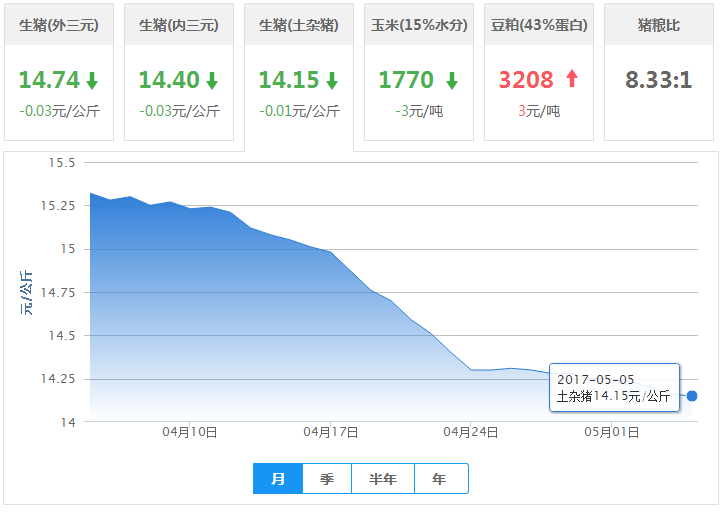Viewport: 723px width, 512px height.
Task: Click the down arrow beside 14.15
Action: pyautogui.click(x=332, y=81)
